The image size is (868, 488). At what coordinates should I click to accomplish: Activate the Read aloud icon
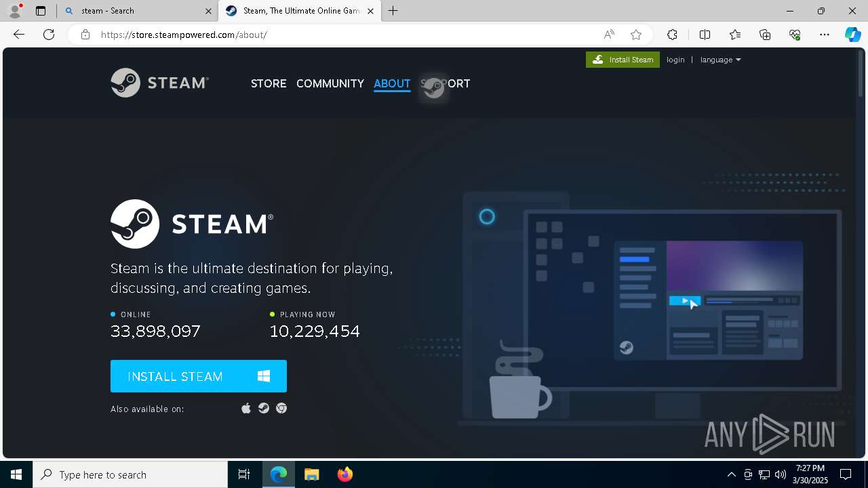coord(609,35)
